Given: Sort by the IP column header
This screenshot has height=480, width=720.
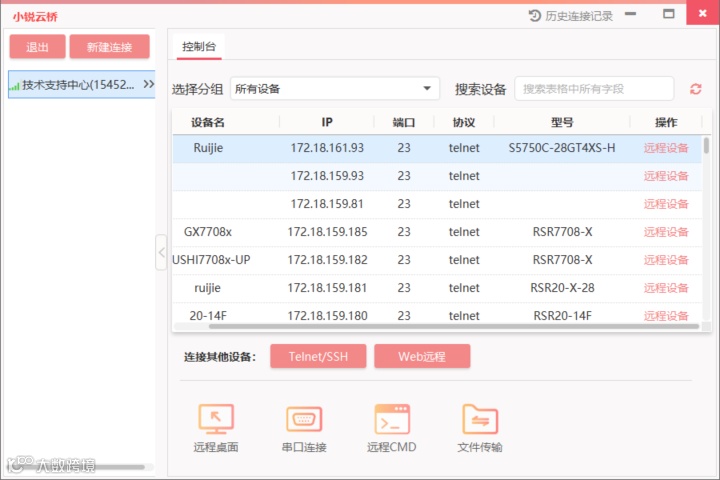Looking at the screenshot, I should pyautogui.click(x=327, y=122).
